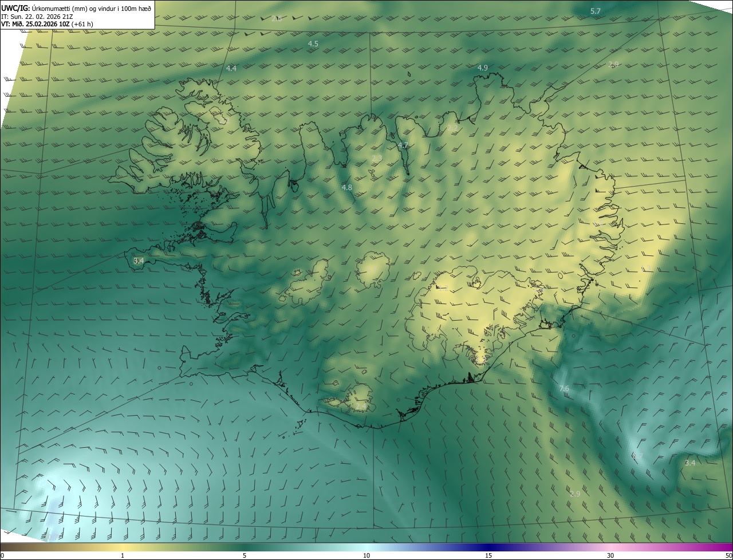Click the 2.4 value on the southern glacier
This screenshot has height=560, width=733.
[361, 406]
